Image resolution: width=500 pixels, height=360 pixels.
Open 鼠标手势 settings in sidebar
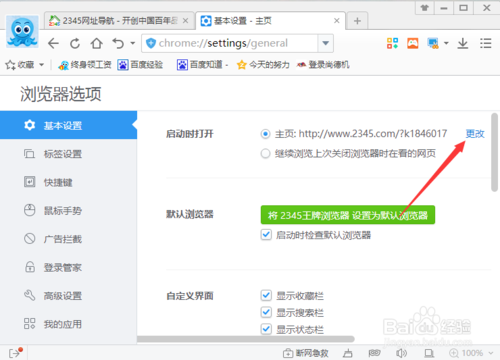point(68,211)
